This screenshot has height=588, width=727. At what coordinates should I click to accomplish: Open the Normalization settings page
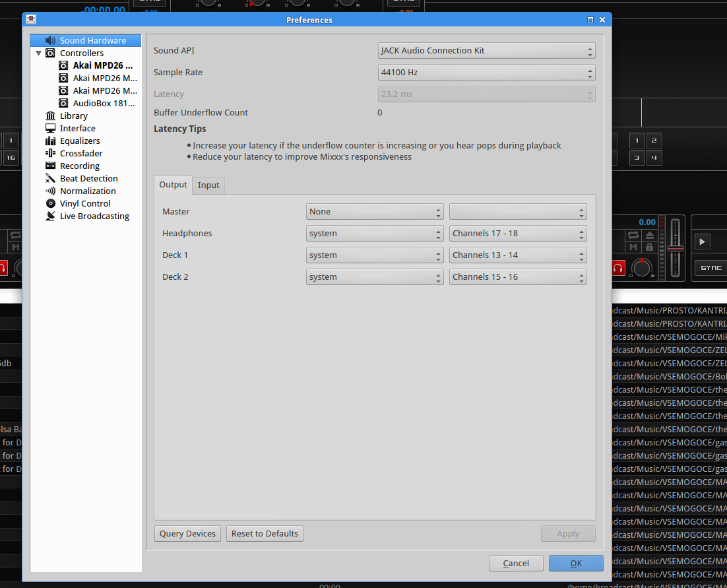(x=88, y=191)
